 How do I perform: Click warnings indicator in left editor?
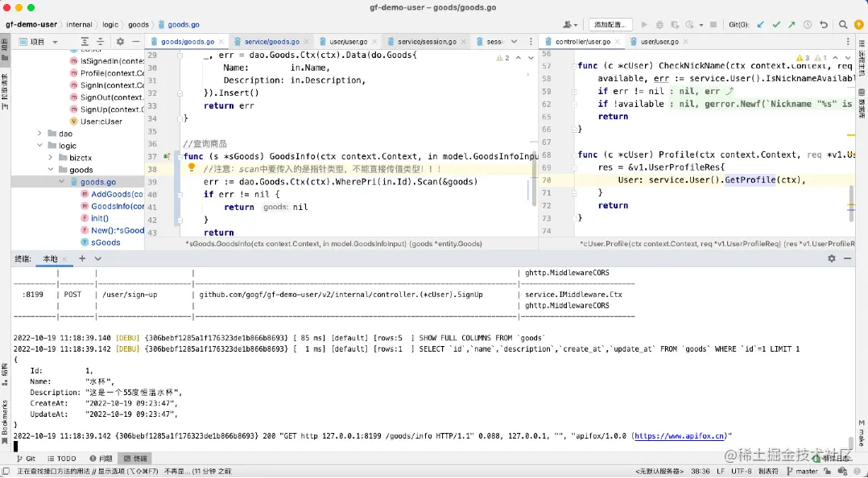pyautogui.click(x=502, y=58)
